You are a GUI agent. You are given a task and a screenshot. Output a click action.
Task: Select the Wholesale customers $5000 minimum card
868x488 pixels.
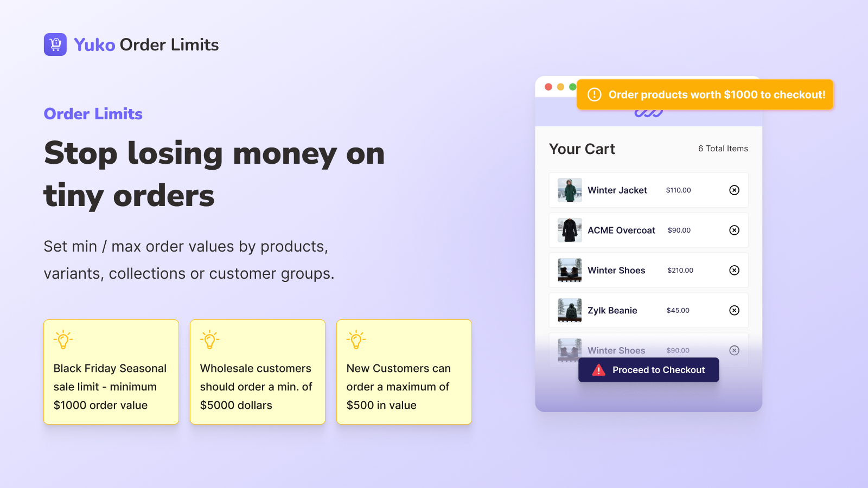258,372
